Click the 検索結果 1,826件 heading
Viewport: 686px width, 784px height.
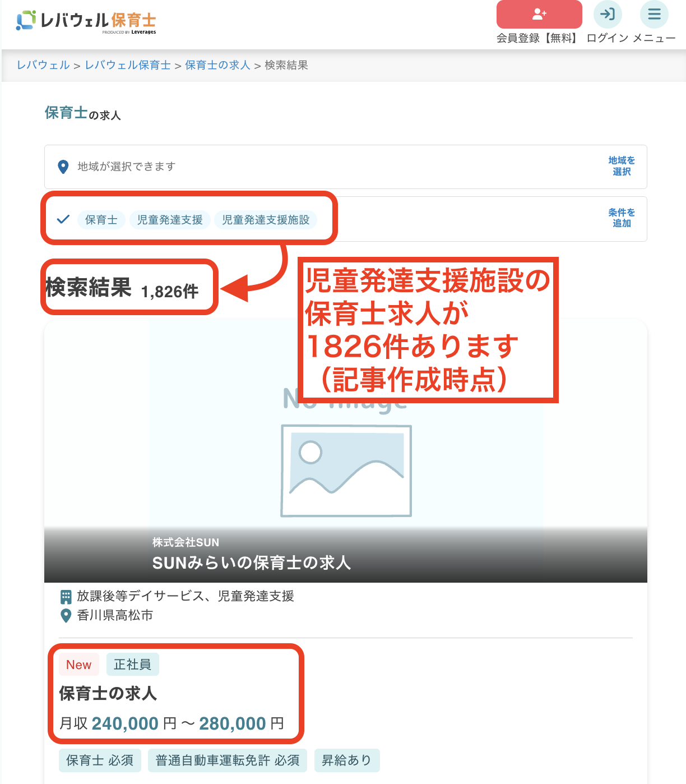[x=122, y=288]
